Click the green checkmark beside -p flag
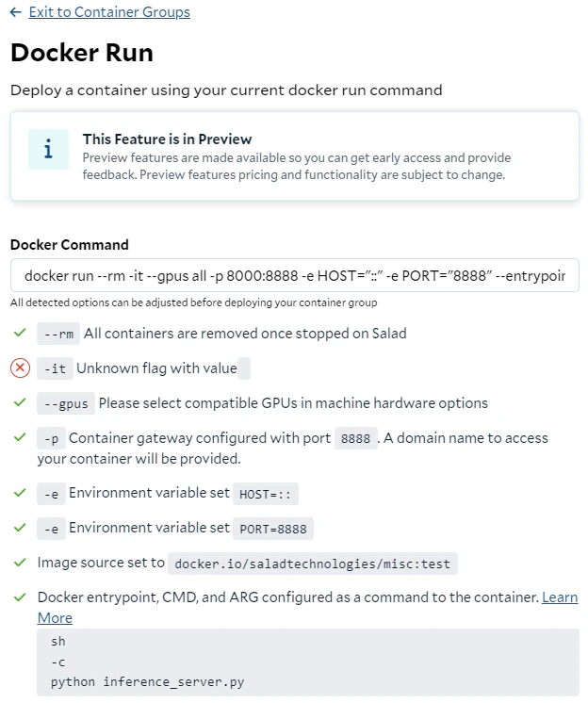588x703 pixels. (20, 437)
